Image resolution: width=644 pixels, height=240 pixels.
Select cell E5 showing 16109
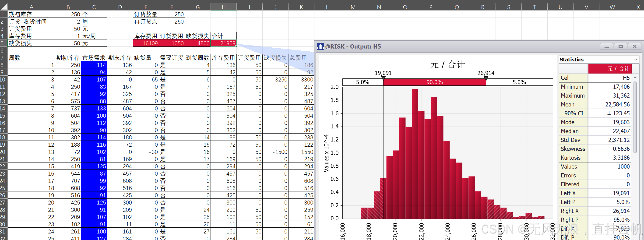(x=146, y=43)
